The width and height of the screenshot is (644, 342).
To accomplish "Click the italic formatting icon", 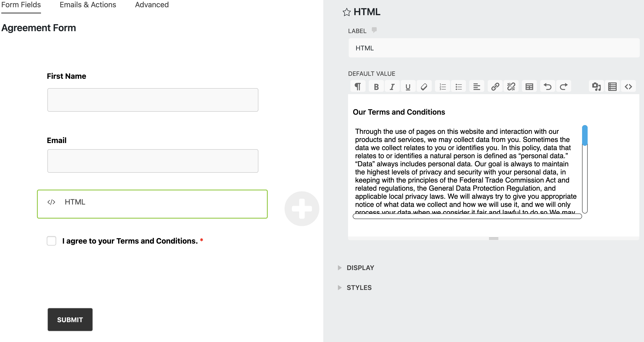I will pos(392,87).
